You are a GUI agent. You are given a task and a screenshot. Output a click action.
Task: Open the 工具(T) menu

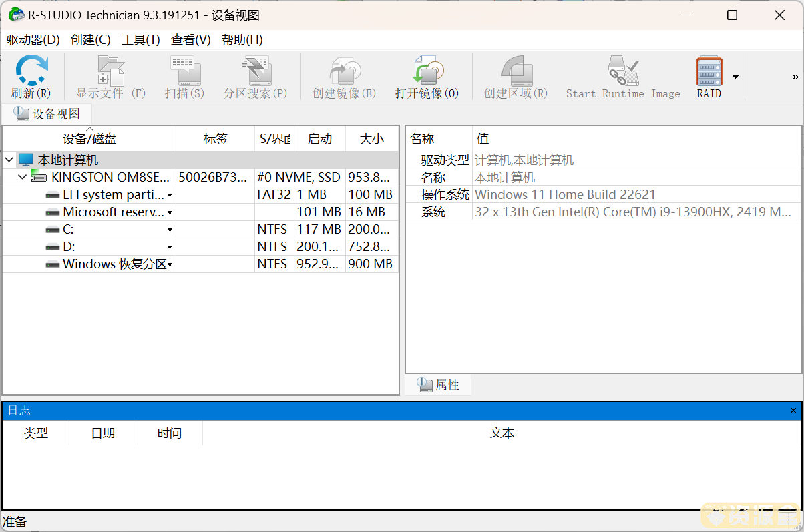click(140, 39)
